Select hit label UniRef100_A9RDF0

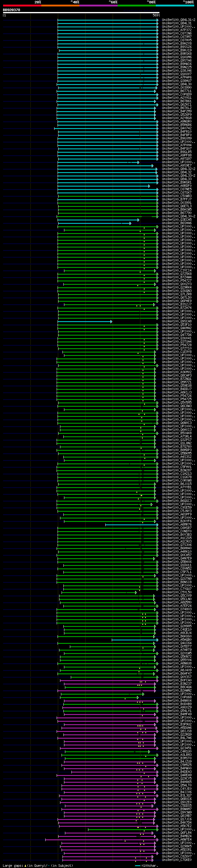pyautogui.click(x=177, y=186)
